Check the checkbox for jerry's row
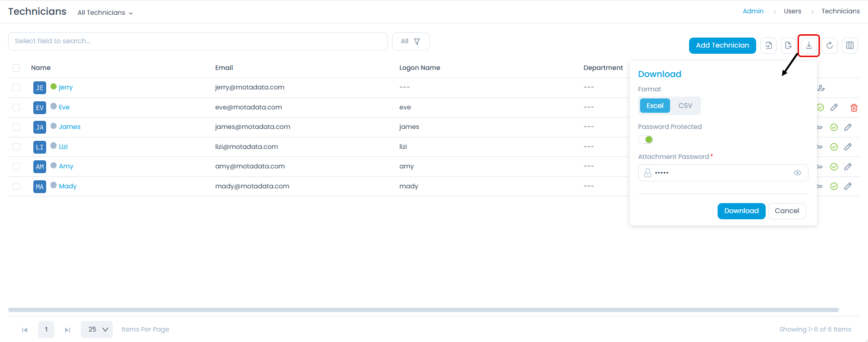 pos(16,88)
